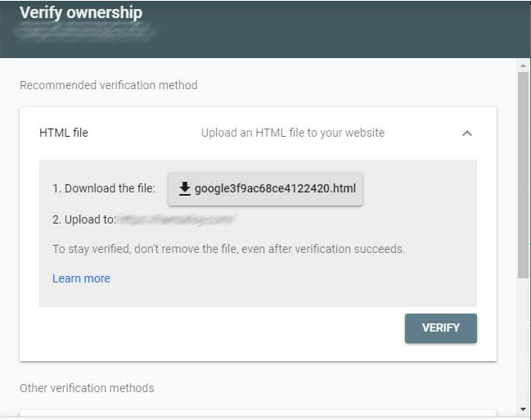This screenshot has width=531, height=420.
Task: Collapse the HTML file section with the chevron
Action: 467,133
